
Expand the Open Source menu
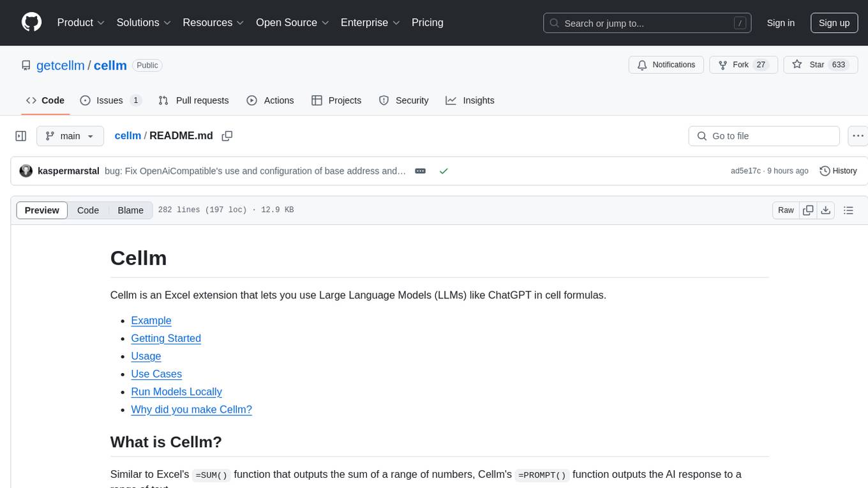[292, 22]
